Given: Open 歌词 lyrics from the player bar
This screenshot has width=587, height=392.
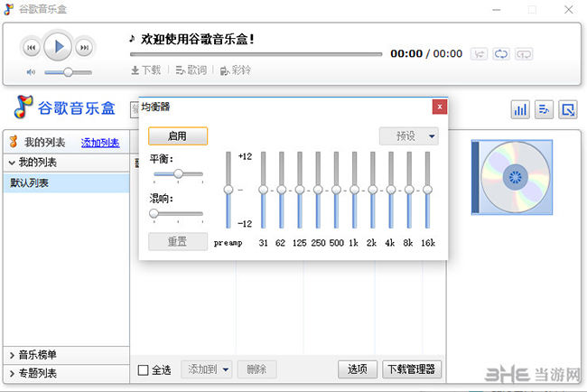Looking at the screenshot, I should (191, 70).
